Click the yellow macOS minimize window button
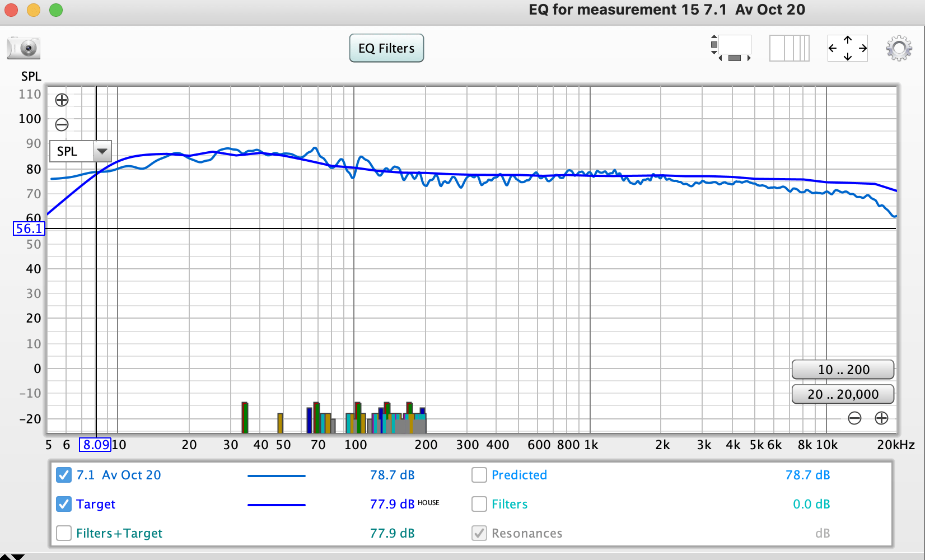This screenshot has height=560, width=925. (x=34, y=10)
